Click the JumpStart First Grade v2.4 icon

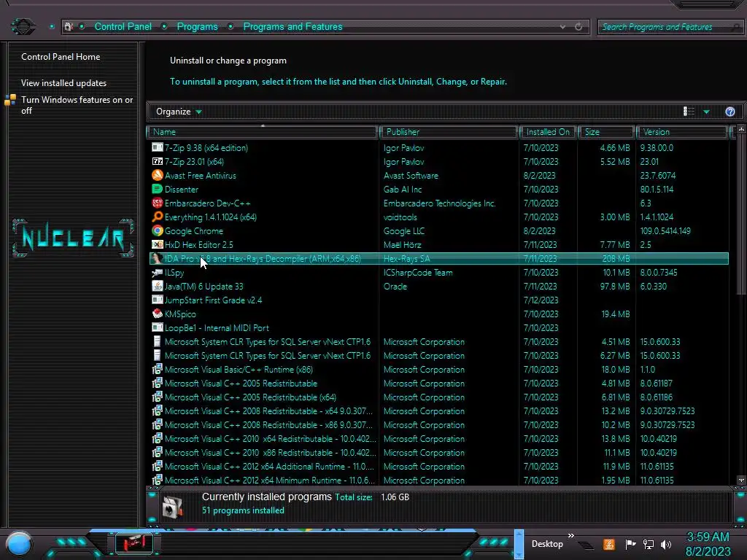158,300
